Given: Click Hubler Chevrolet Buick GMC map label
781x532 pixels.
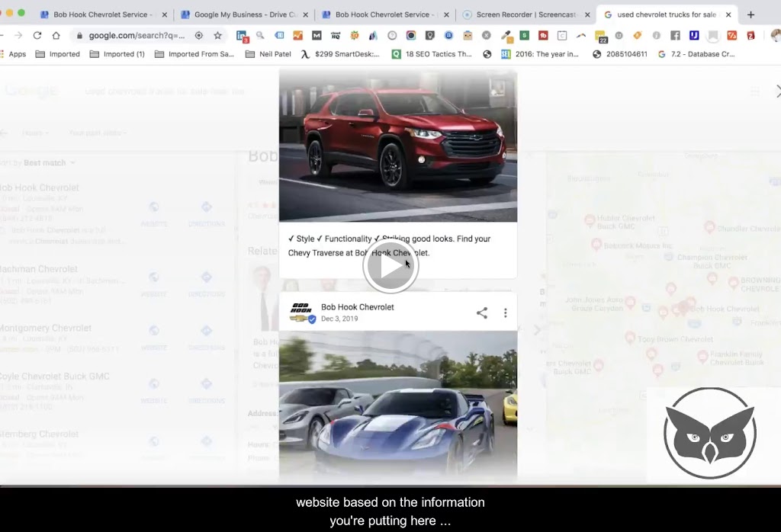Looking at the screenshot, I should tap(625, 222).
